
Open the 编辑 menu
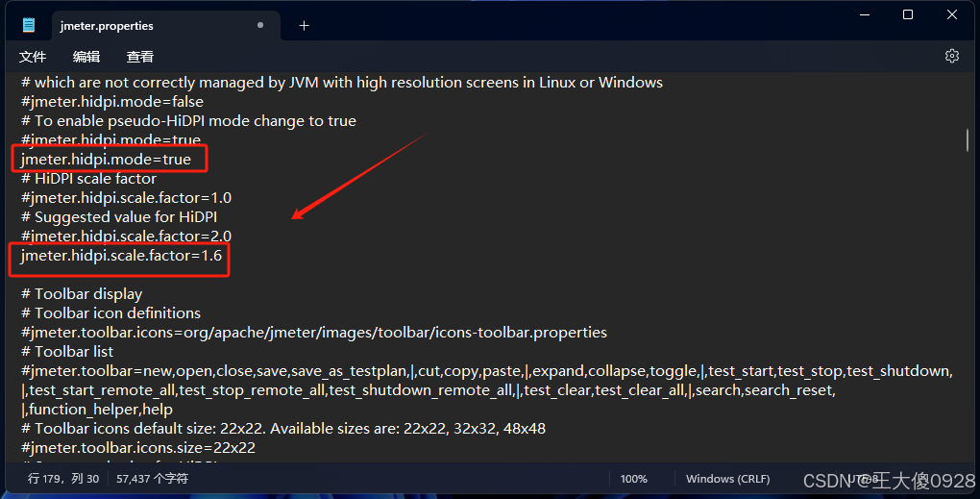(x=86, y=57)
